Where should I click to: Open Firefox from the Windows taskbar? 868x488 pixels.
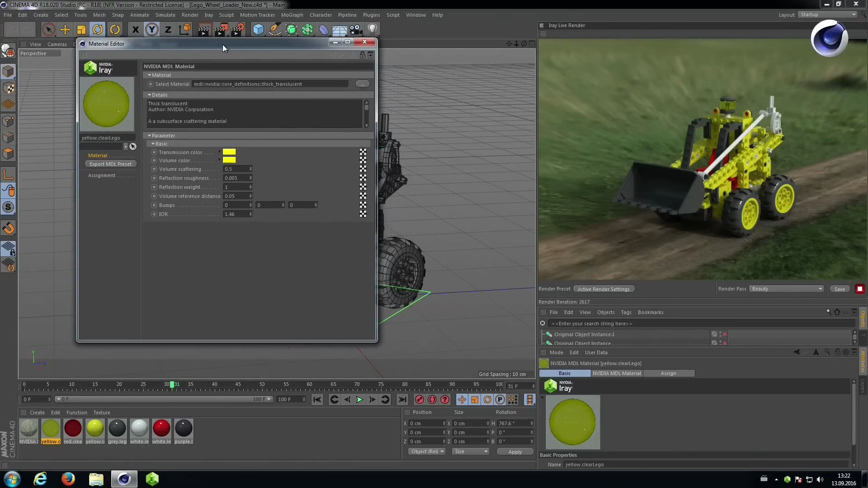[68, 479]
